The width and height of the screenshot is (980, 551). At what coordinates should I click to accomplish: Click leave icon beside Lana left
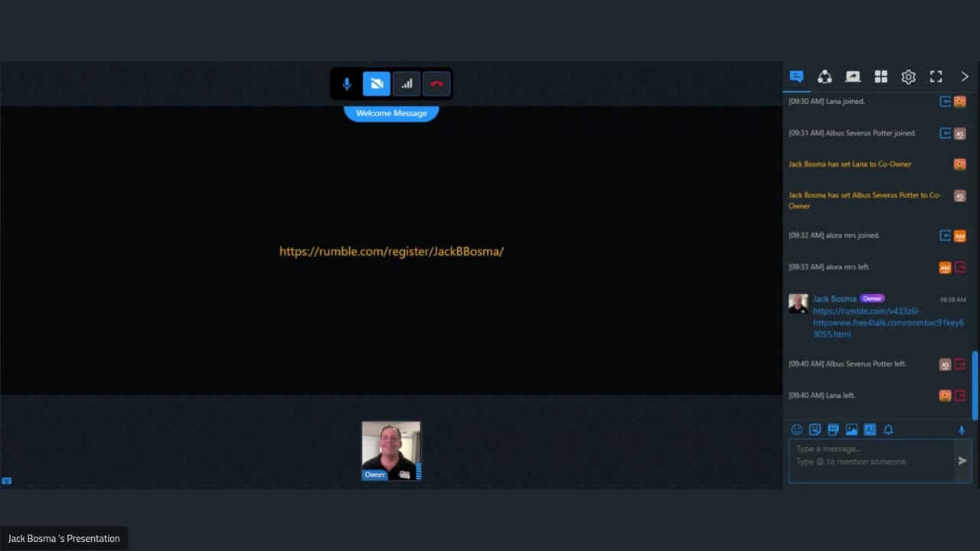[960, 396]
